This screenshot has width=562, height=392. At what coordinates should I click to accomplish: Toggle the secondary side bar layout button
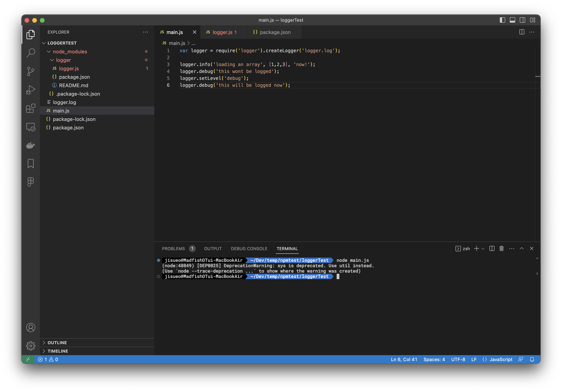pyautogui.click(x=522, y=20)
